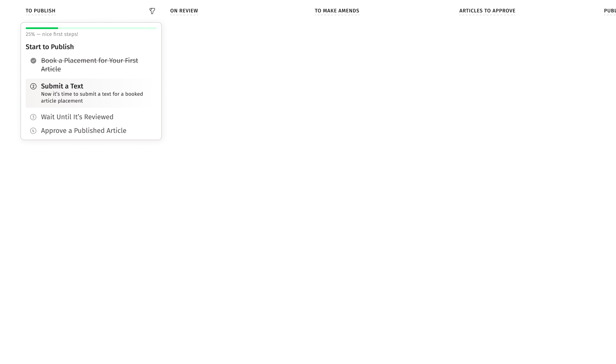616x364 pixels.
Task: Click the numbered circle beside Submit a Text
Action: coord(33,86)
